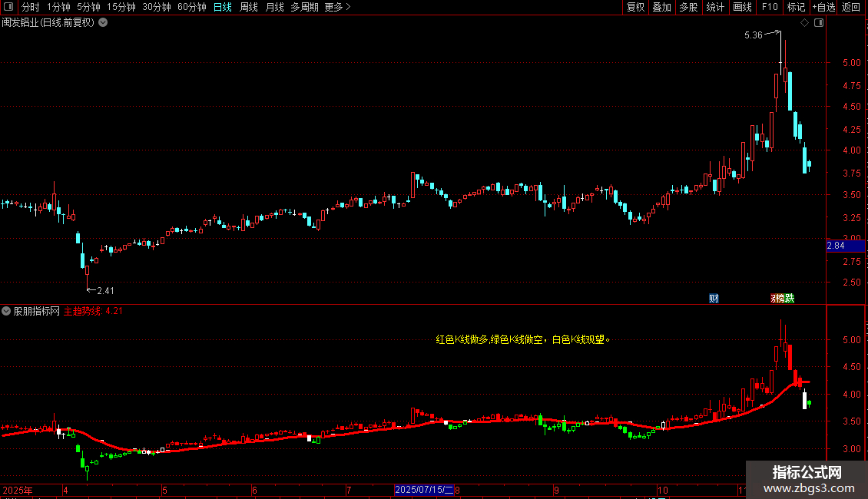This screenshot has height=499, width=868.
Task: Click the yellow 红色K线做多 hint text
Action: (x=522, y=339)
